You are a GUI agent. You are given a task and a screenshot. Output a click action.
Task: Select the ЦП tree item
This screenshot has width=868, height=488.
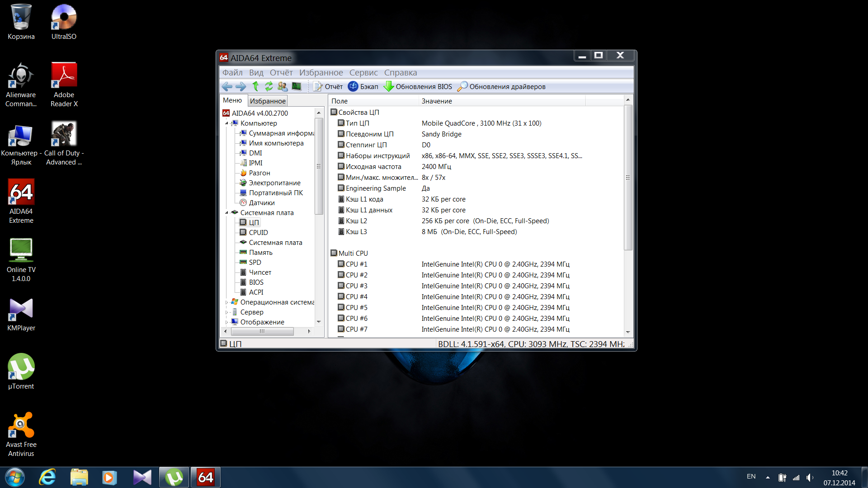[250, 223]
